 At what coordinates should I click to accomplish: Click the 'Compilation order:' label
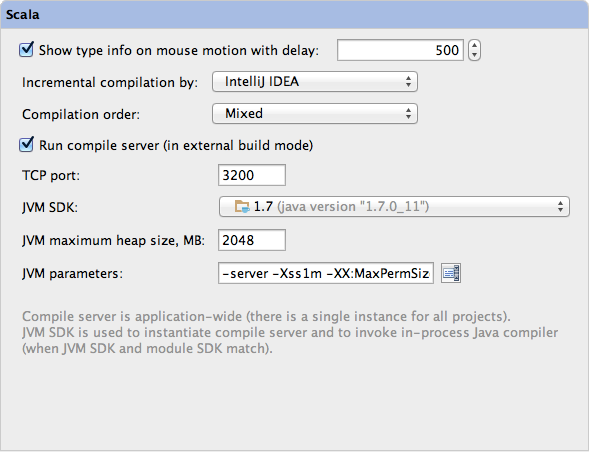(81, 114)
